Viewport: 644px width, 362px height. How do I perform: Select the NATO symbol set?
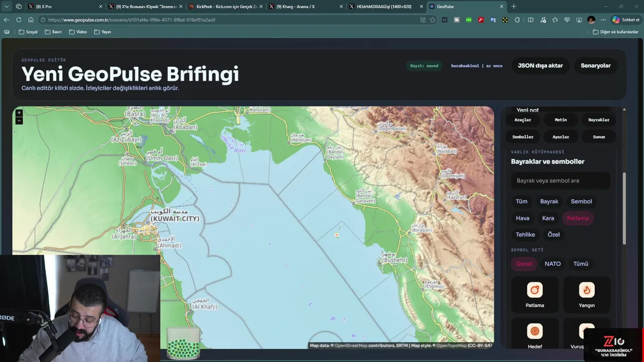click(552, 264)
